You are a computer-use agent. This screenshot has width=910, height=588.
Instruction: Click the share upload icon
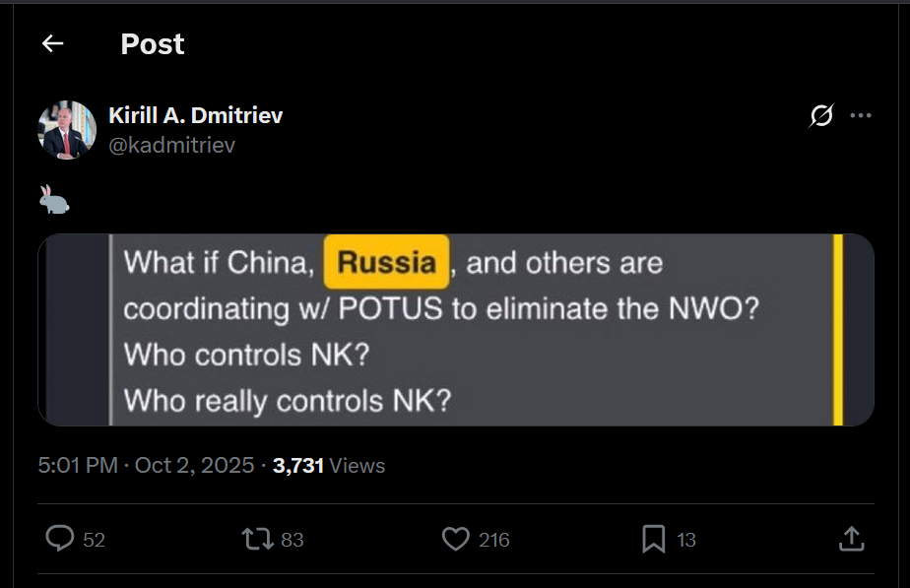pyautogui.click(x=851, y=539)
